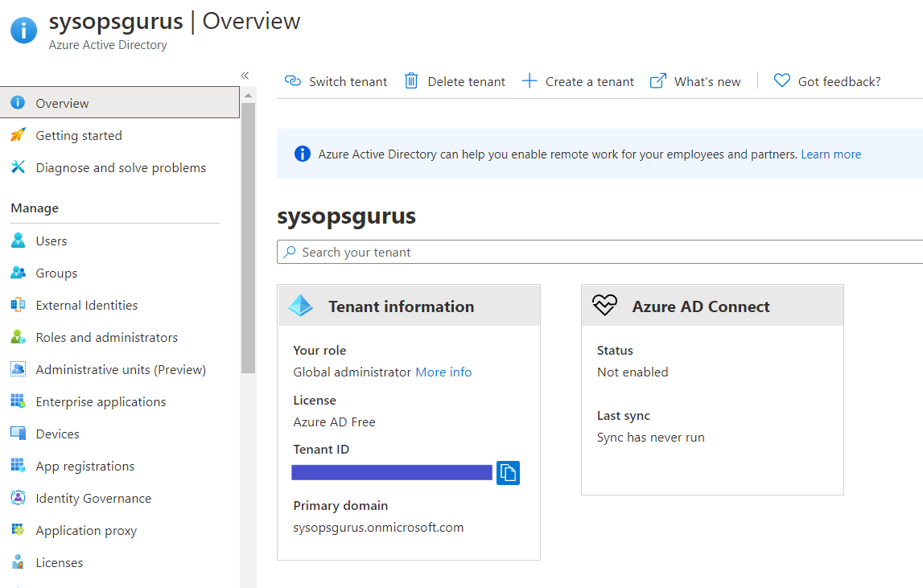Screen dimensions: 923x588
Task: Click the Diagnose and solve problems wrench icon
Action: click(x=19, y=167)
